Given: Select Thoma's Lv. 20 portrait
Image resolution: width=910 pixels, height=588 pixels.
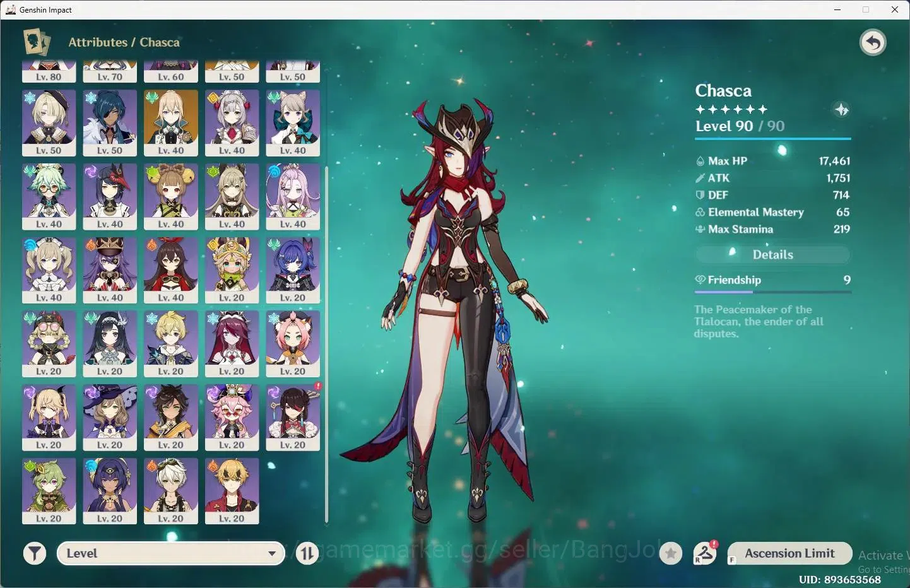Looking at the screenshot, I should click(232, 491).
